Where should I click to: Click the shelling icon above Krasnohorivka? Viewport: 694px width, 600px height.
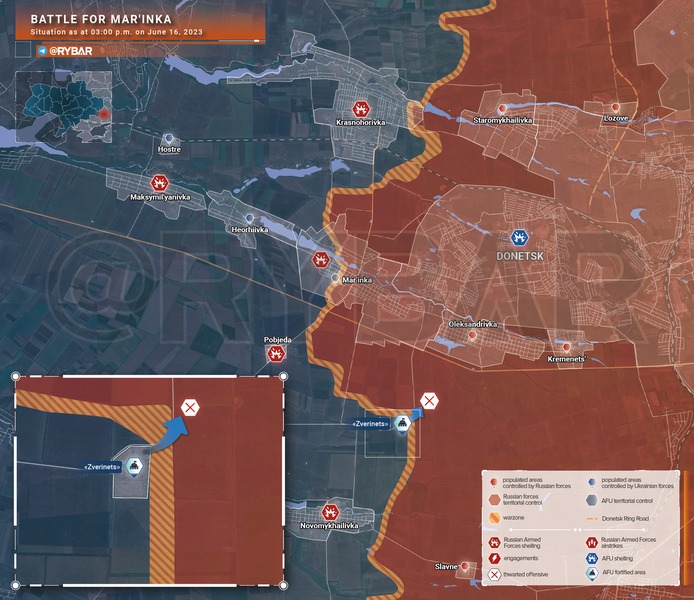pos(360,108)
